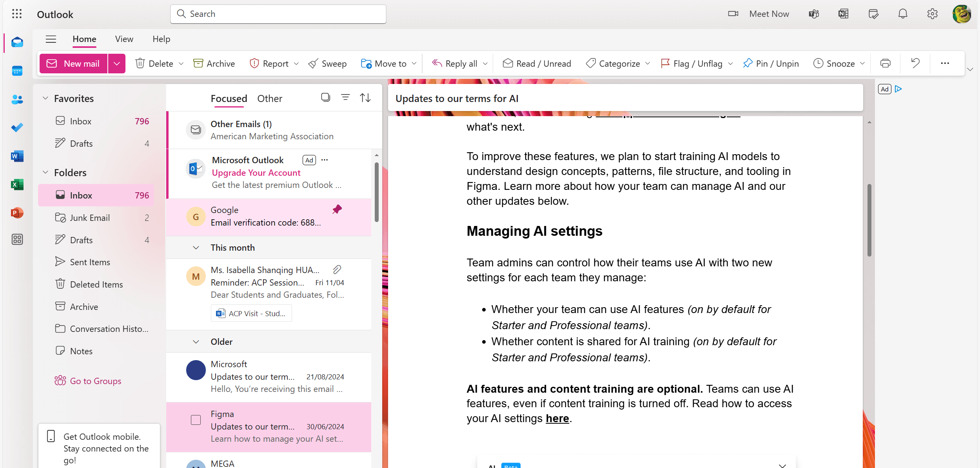Undo the last action
Image resolution: width=980 pixels, height=468 pixels.
click(x=915, y=63)
